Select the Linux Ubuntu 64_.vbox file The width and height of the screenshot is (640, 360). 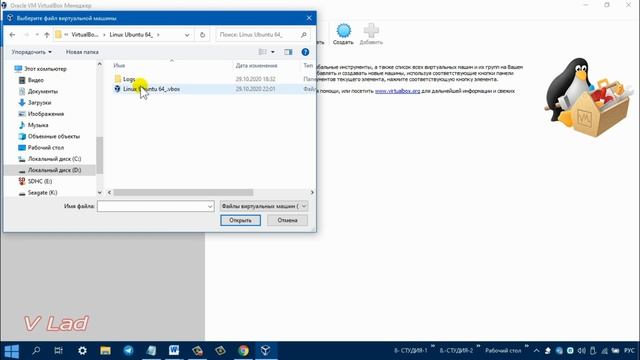point(151,89)
